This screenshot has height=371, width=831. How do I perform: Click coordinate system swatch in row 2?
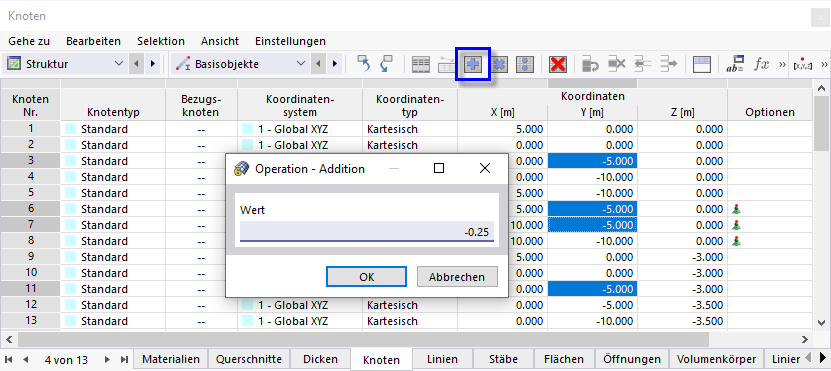pos(248,145)
